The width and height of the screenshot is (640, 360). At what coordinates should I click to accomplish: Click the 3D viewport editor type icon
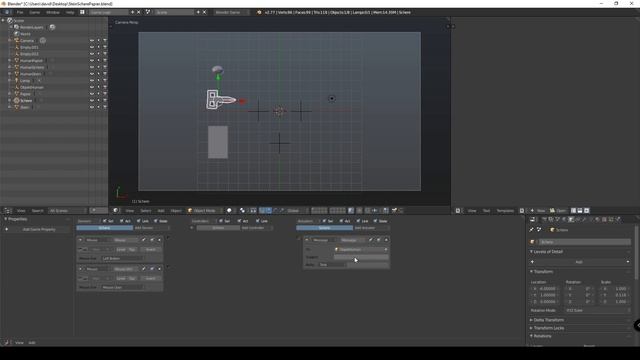point(116,211)
